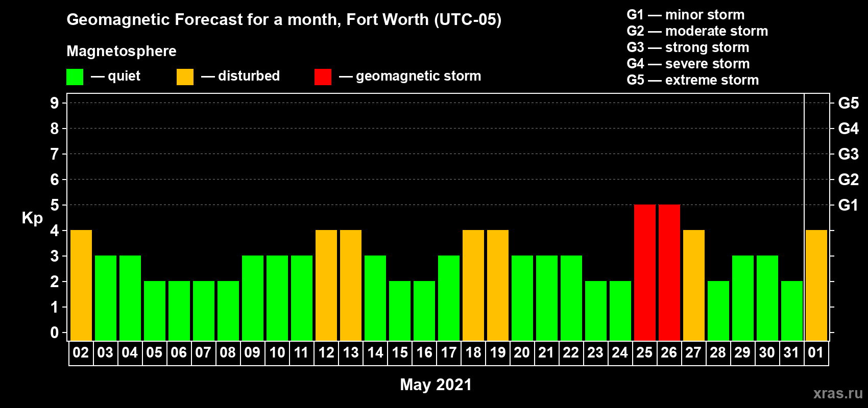
Task: Click the 'May 2021' axis label
Action: tap(436, 385)
